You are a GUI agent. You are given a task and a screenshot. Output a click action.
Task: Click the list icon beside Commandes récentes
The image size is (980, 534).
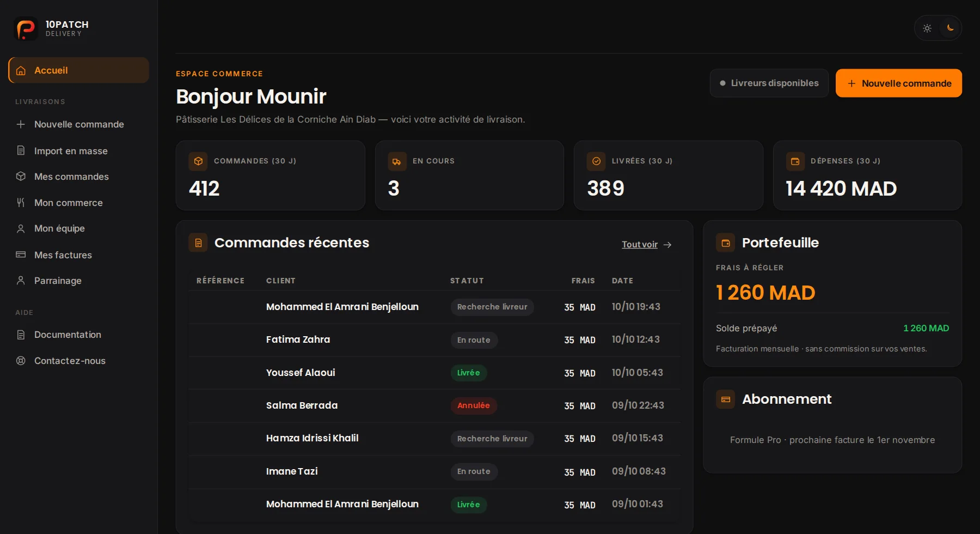coord(198,242)
